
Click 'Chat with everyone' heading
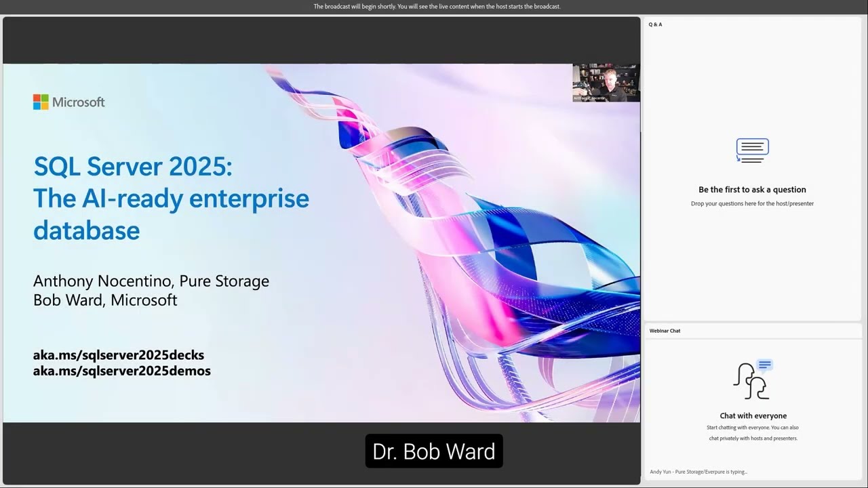(x=753, y=415)
